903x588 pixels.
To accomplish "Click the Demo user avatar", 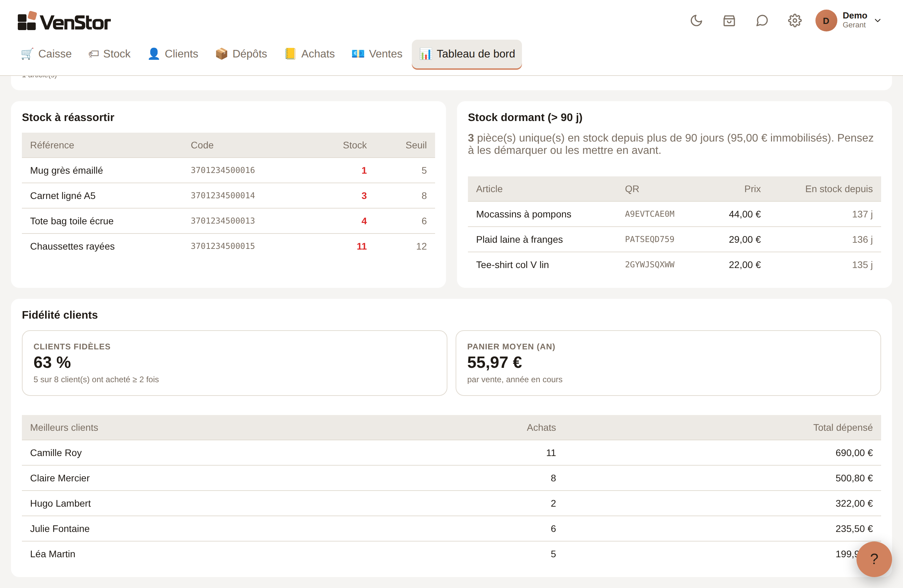I will (826, 21).
